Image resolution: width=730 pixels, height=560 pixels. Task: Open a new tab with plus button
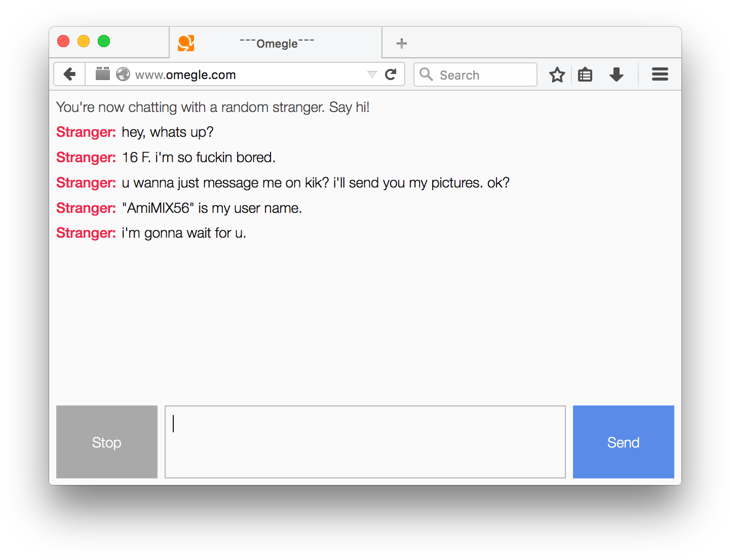tap(402, 44)
